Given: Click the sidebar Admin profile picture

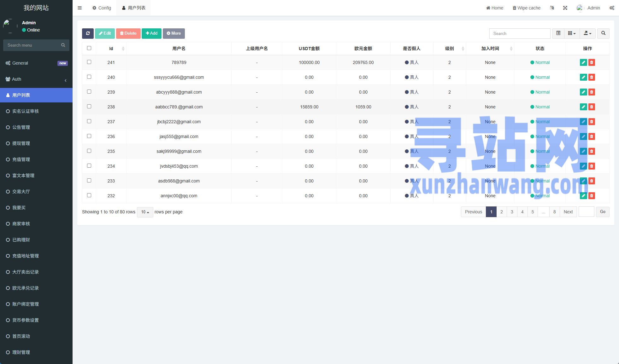Looking at the screenshot, I should [x=10, y=26].
